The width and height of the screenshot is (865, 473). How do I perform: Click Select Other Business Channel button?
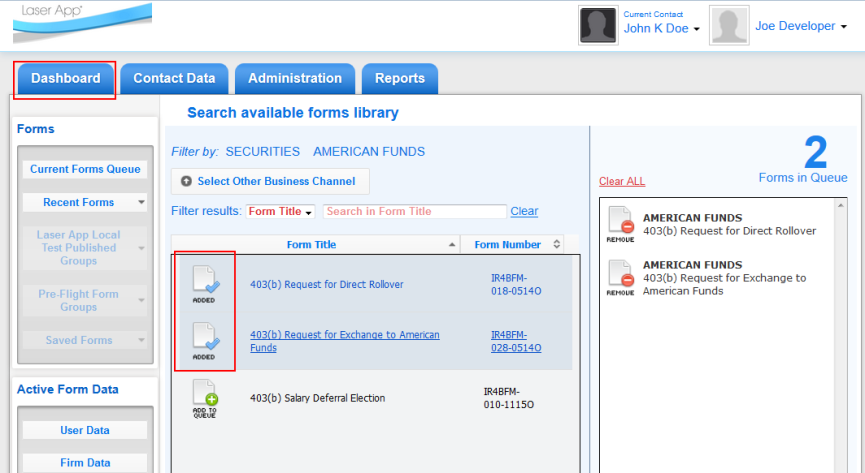pos(270,181)
